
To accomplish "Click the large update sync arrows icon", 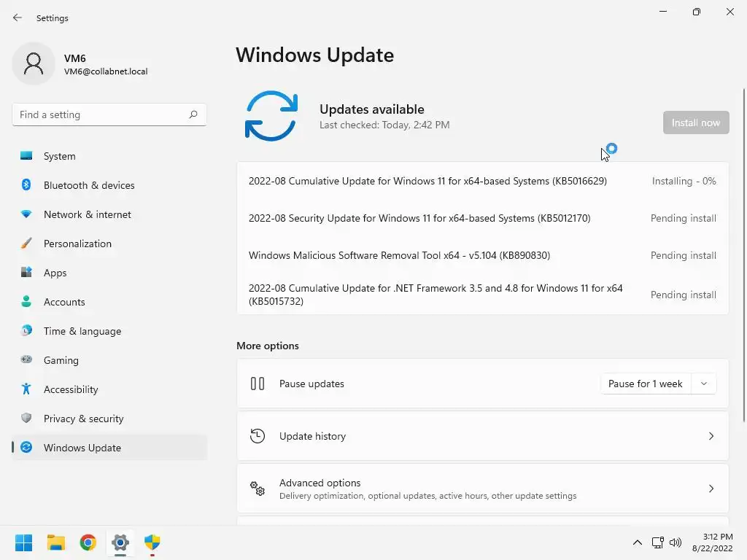I will [x=271, y=116].
